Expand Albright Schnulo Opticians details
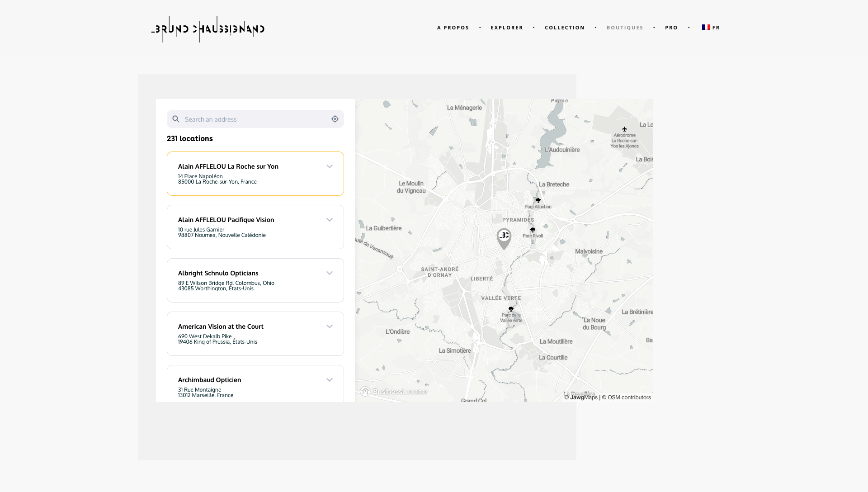Viewport: 868px width, 492px height. coord(330,273)
